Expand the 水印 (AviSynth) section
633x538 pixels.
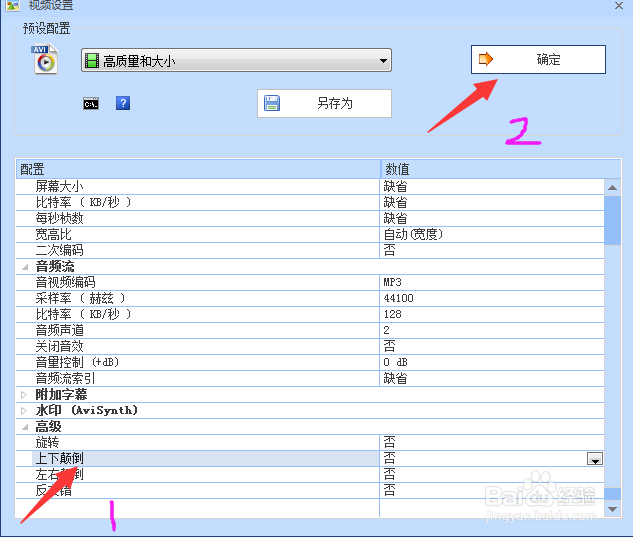[x=24, y=410]
